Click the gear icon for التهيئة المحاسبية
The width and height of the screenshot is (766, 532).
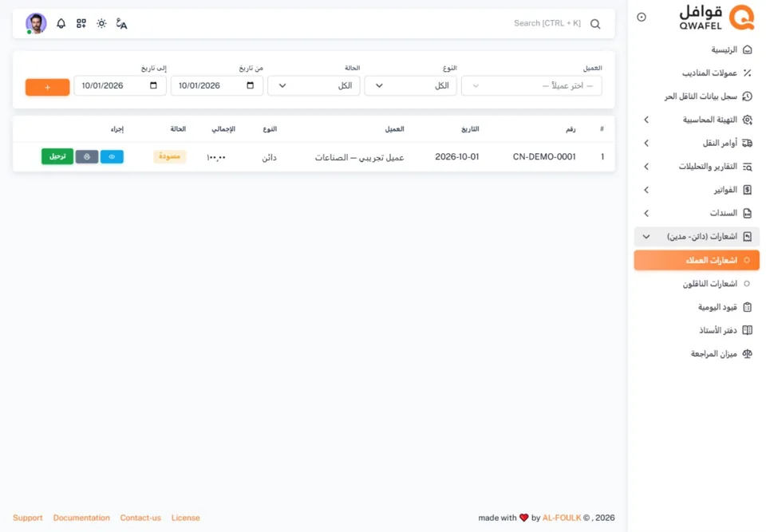(748, 120)
